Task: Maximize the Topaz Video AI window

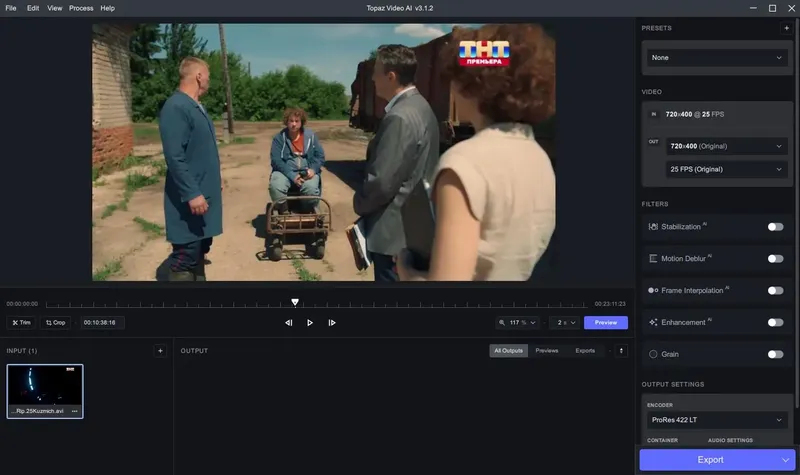Action: click(772, 8)
